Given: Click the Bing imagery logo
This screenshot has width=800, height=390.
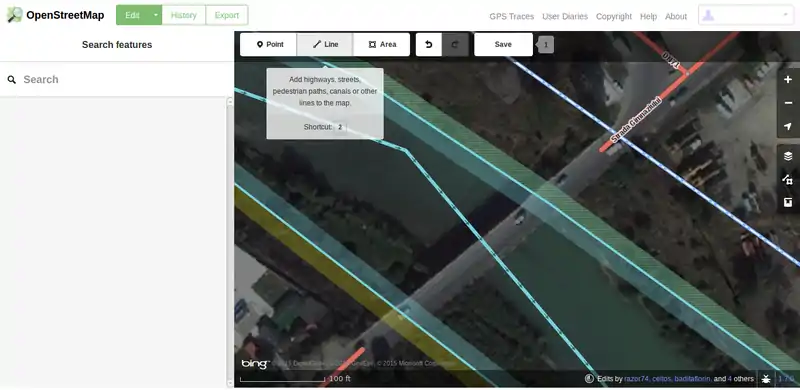Looking at the screenshot, I should click(x=255, y=364).
